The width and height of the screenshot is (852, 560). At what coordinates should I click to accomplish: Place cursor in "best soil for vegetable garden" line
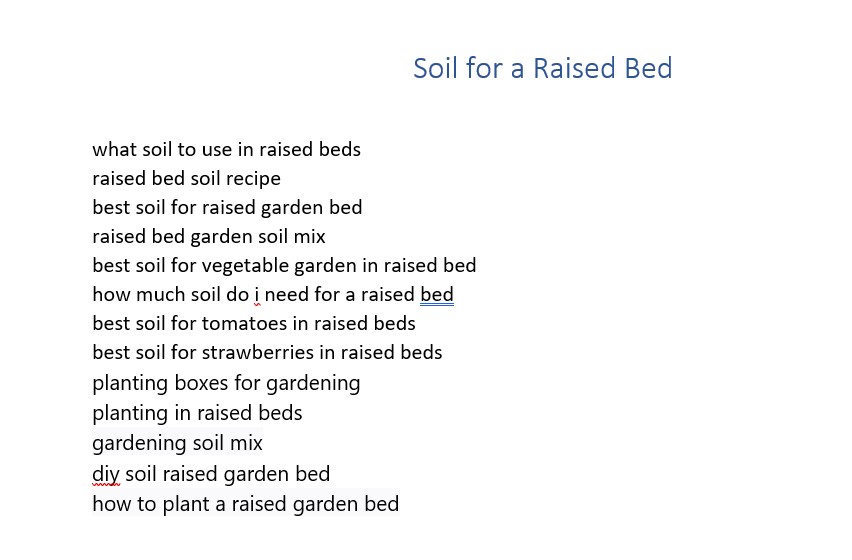(284, 266)
